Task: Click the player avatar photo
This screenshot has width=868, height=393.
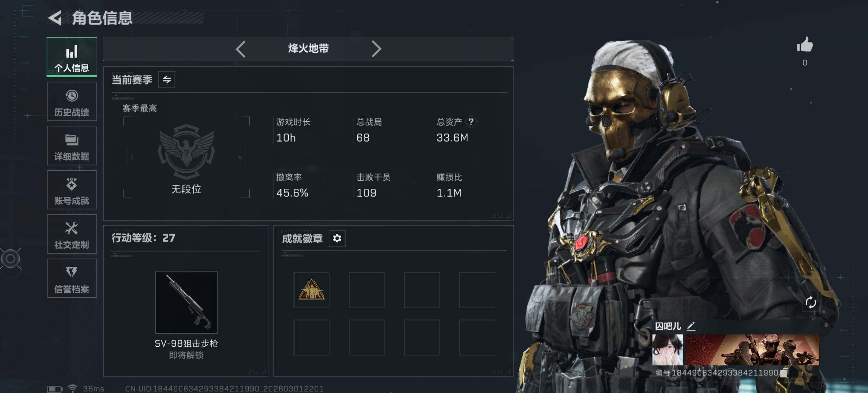Action: (667, 349)
